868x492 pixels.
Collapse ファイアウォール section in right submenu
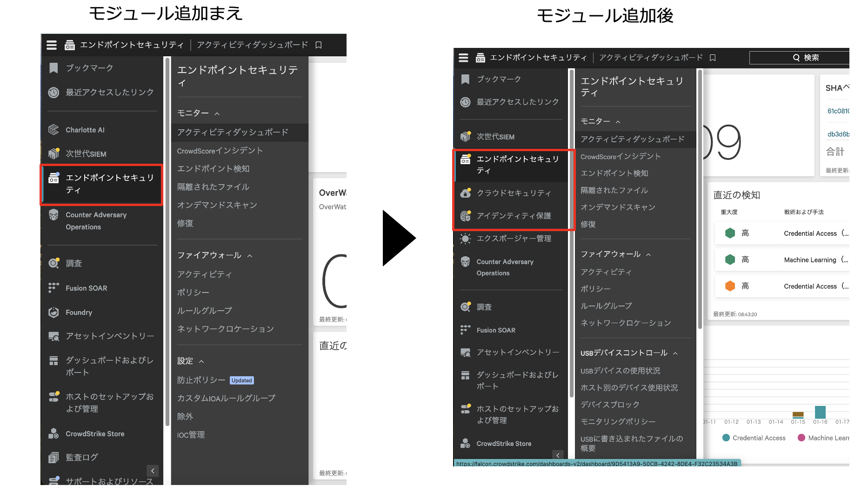tap(648, 254)
